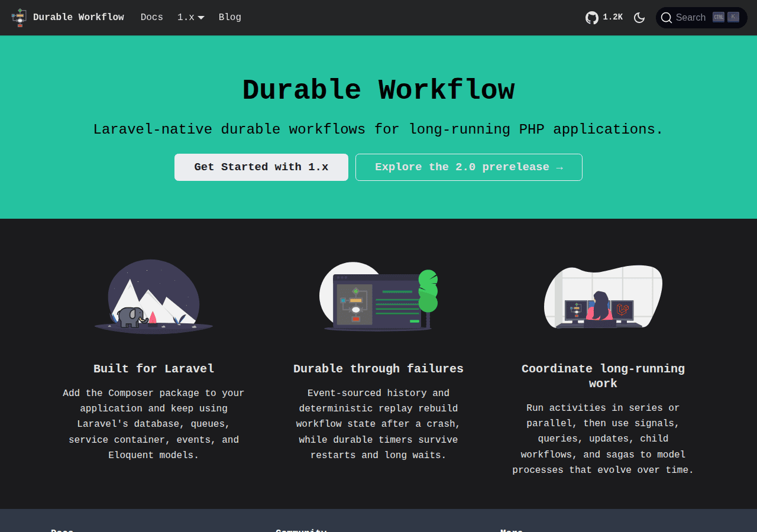
Task: Click the developer at monitors illustration
Action: click(x=603, y=297)
